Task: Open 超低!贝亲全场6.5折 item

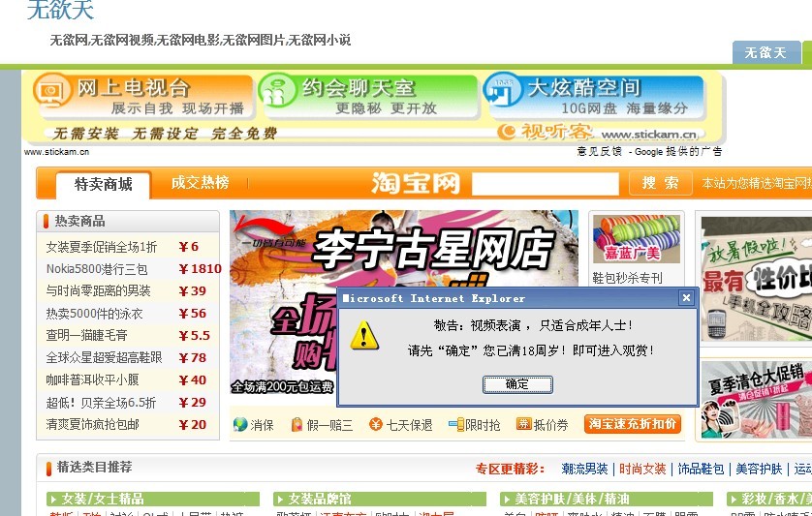Action: 101,402
